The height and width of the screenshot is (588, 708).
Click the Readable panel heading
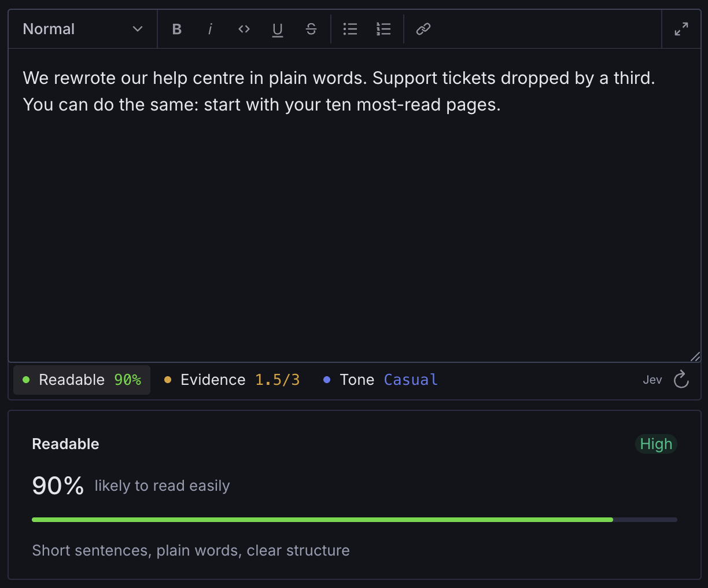point(65,444)
